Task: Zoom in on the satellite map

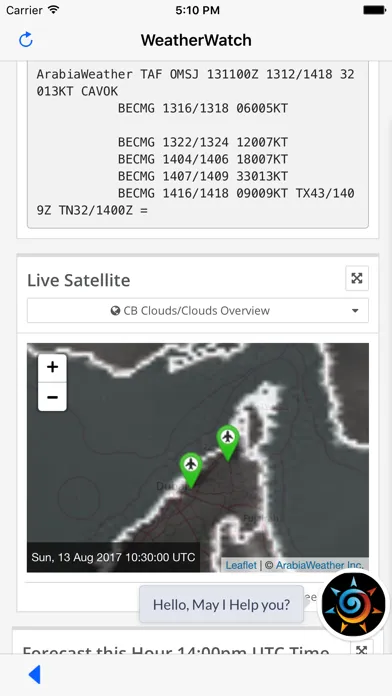Action: (52, 368)
